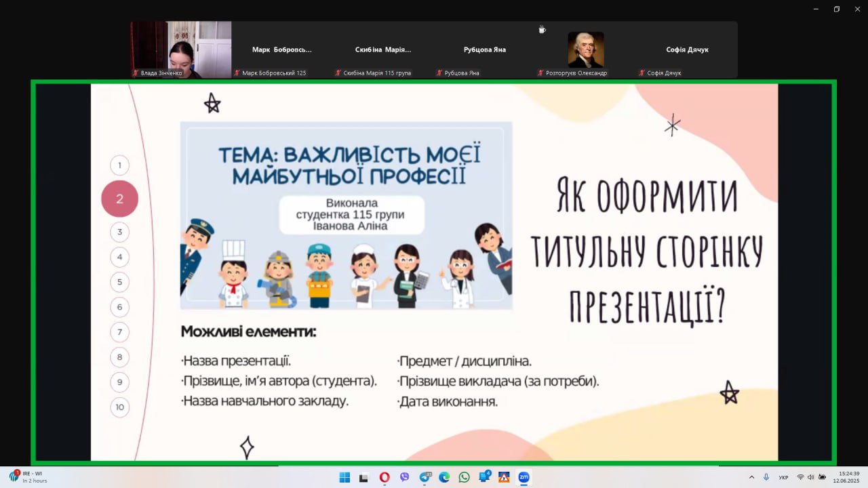868x488 pixels.
Task: Go to slide 9 in navigation
Action: [119, 382]
